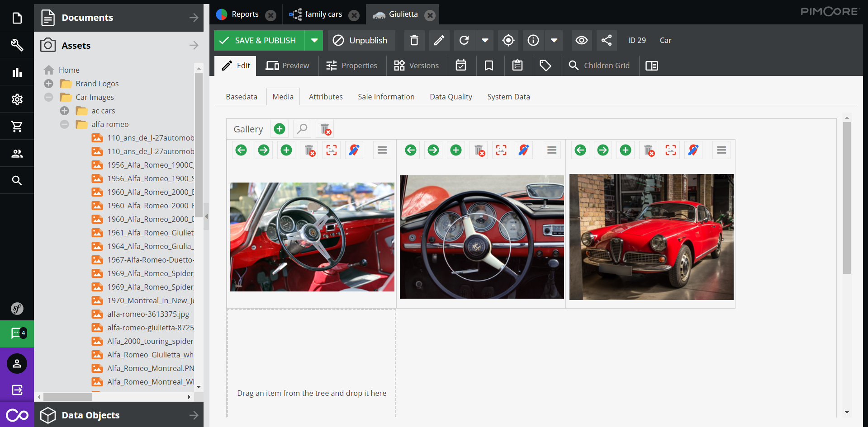Expand the ac cars folder
This screenshot has height=427, width=868.
pos(65,111)
